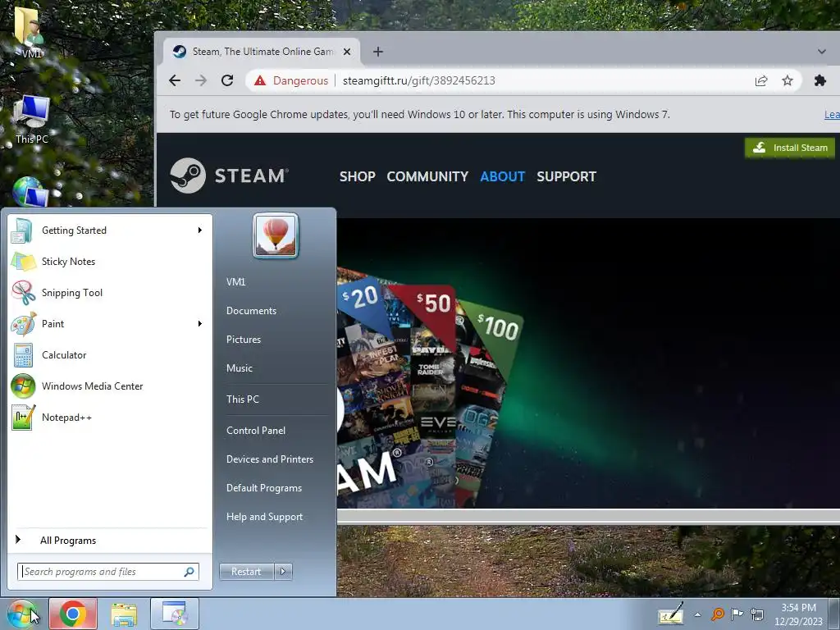
Task: Open Getting Started in Start menu
Action: pos(109,231)
